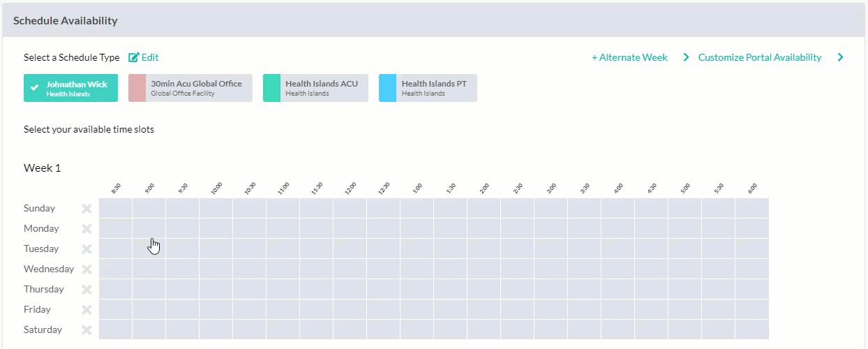Screen dimensions: 868x349
Task: Click the teal swatch for Health Islands ACU
Action: point(271,88)
